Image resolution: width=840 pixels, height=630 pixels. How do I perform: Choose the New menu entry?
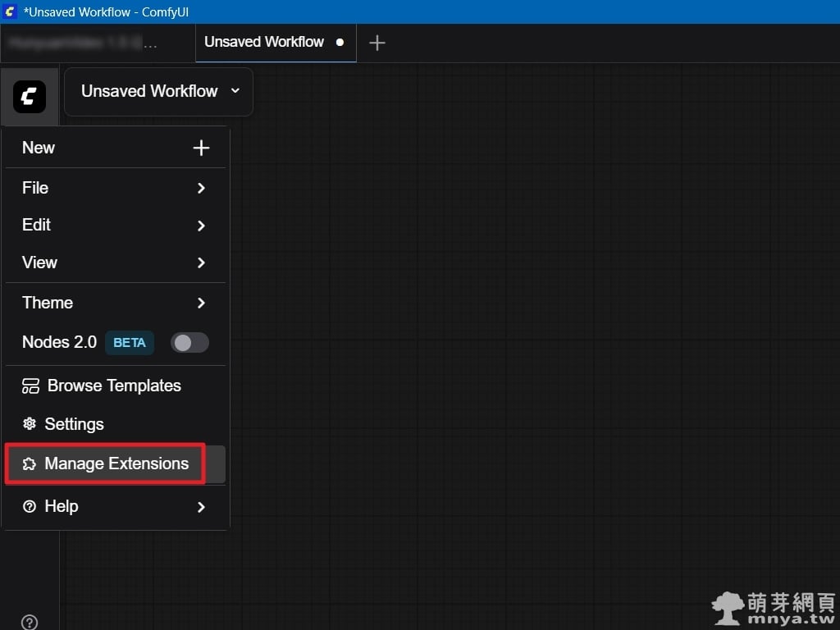(x=39, y=148)
